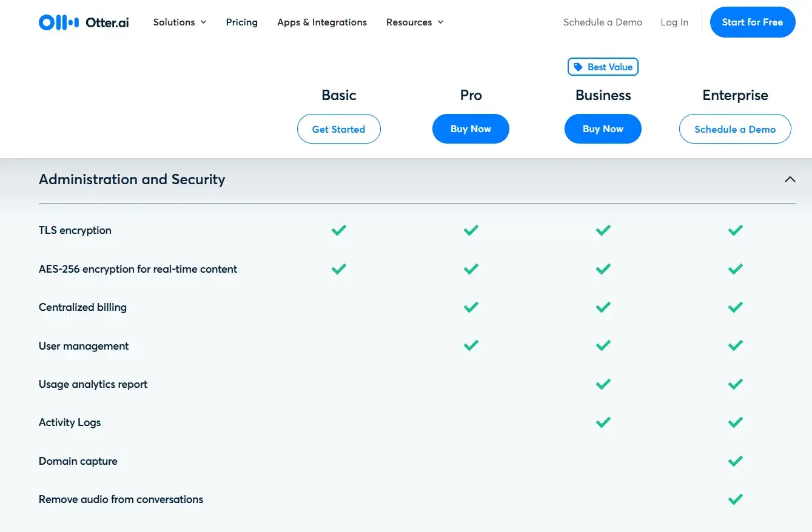812x532 pixels.
Task: Click the Best Value badge above Business
Action: click(603, 67)
